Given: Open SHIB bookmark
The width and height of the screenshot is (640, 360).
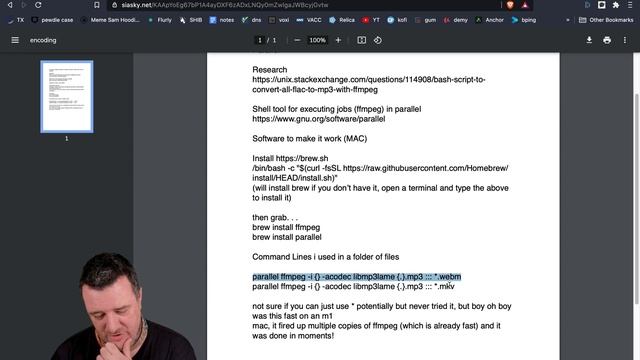Looking at the screenshot, I should 191,20.
